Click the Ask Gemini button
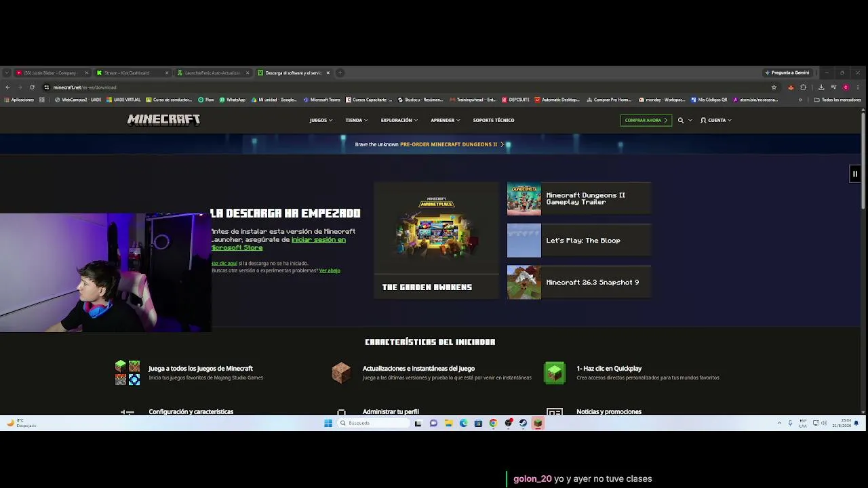Screen dimensions: 868x488 (x=787, y=73)
